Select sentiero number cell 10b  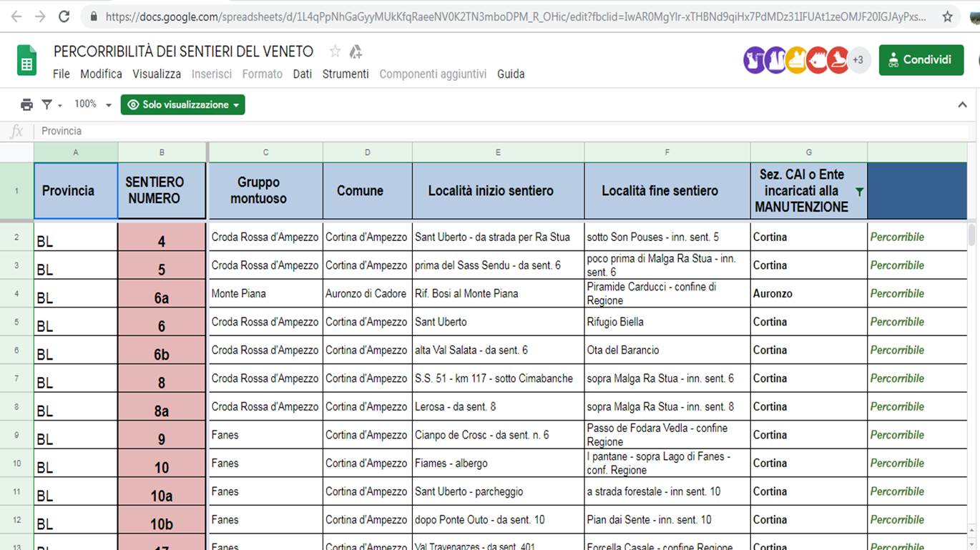pos(162,520)
